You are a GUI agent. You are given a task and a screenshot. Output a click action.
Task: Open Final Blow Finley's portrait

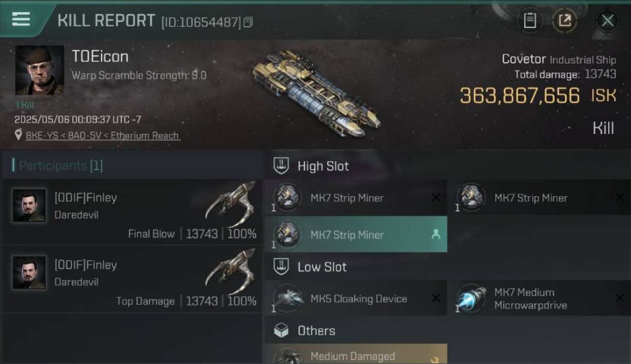click(x=29, y=205)
